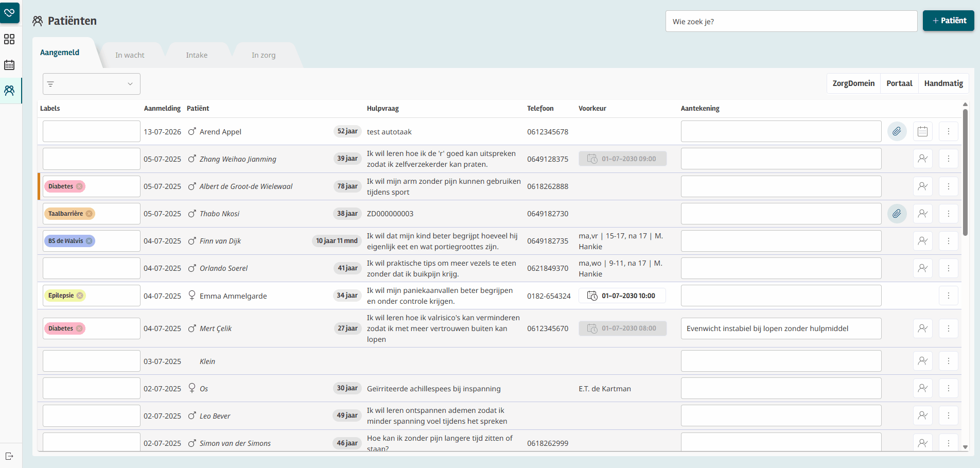Open more options in Klein row
Viewport: 980px width, 468px height.
(x=949, y=361)
